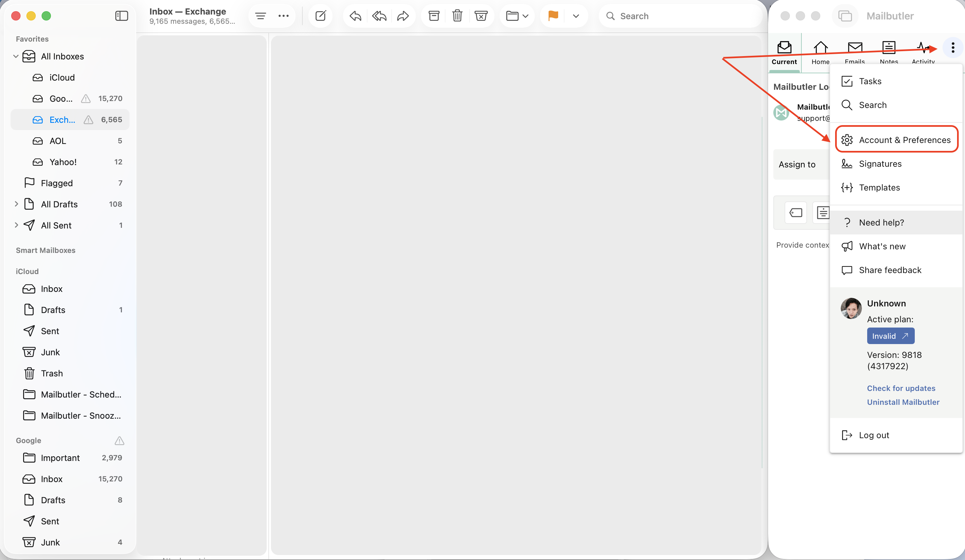The width and height of the screenshot is (965, 560).
Task: Open the toolbar more options ellipsis
Action: pos(283,16)
